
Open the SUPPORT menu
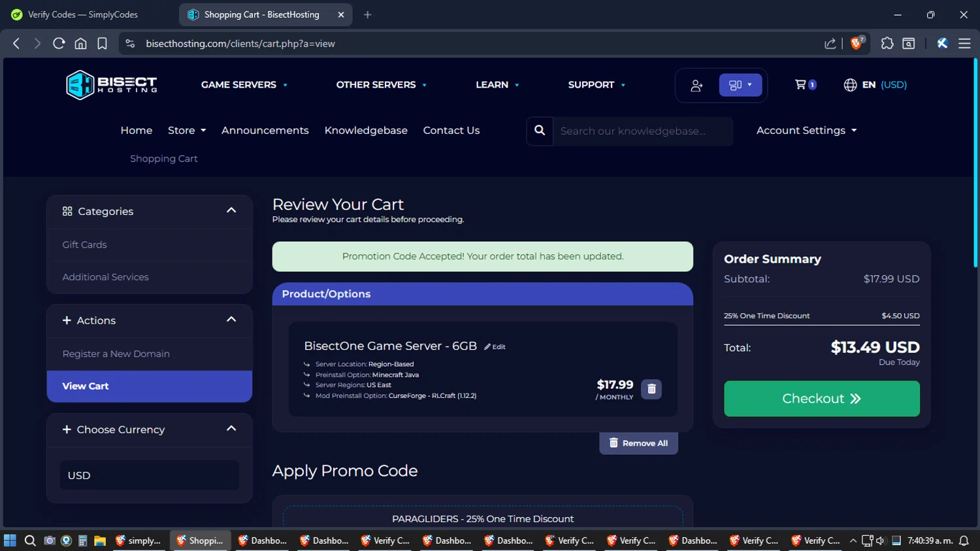click(596, 85)
